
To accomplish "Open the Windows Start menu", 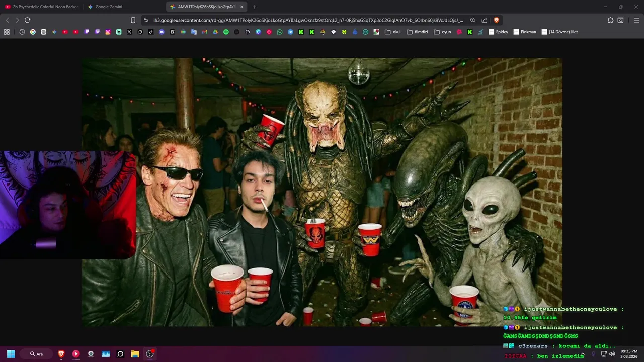I will click(11, 354).
